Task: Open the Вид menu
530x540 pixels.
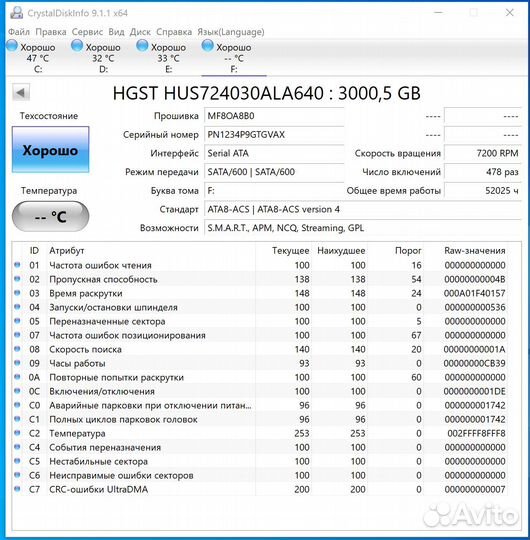Action: (116, 32)
